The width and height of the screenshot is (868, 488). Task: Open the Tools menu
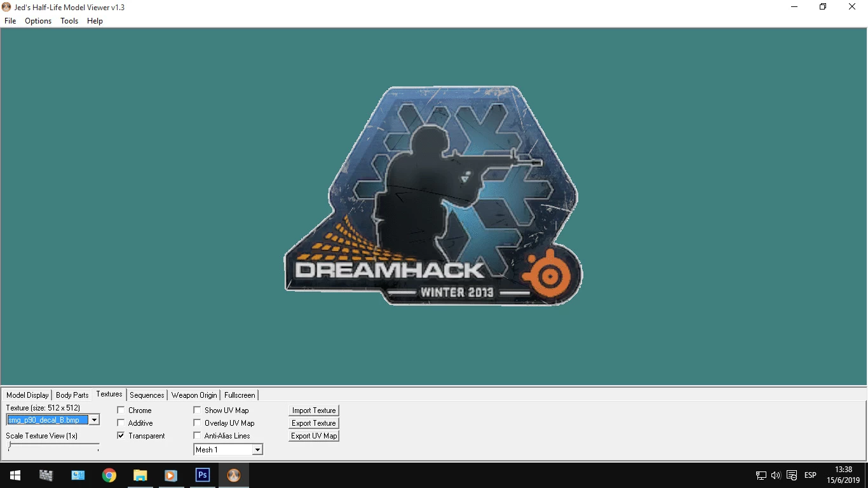(x=69, y=21)
